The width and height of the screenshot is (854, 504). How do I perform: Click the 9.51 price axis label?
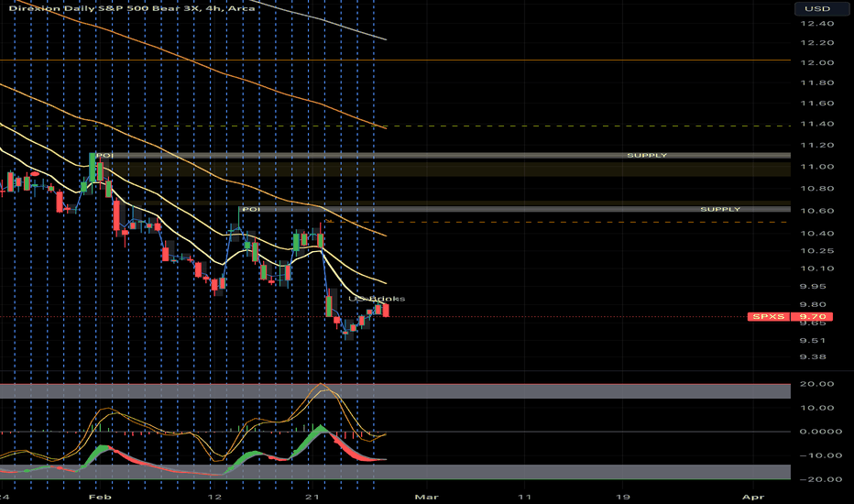point(813,341)
